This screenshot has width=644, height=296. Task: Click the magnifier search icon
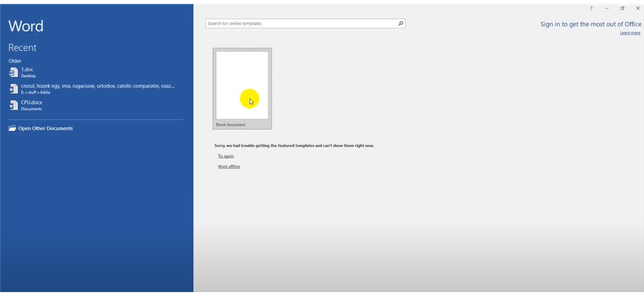coord(401,24)
